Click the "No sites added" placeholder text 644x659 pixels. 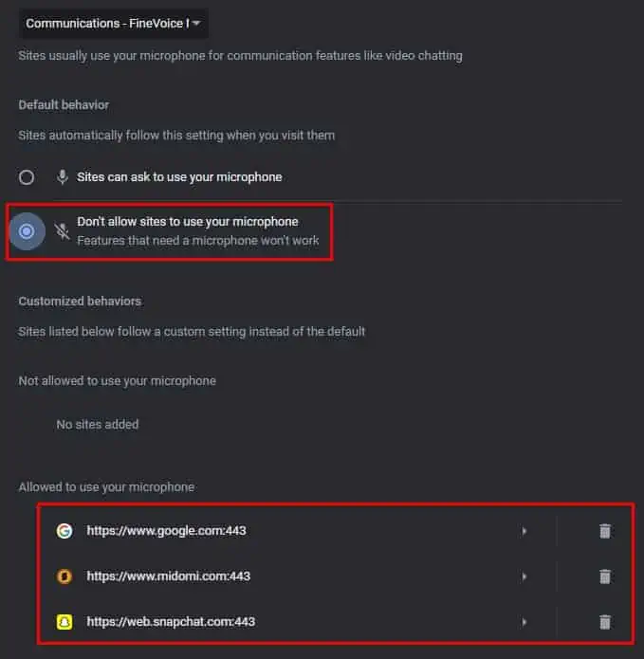(x=97, y=425)
